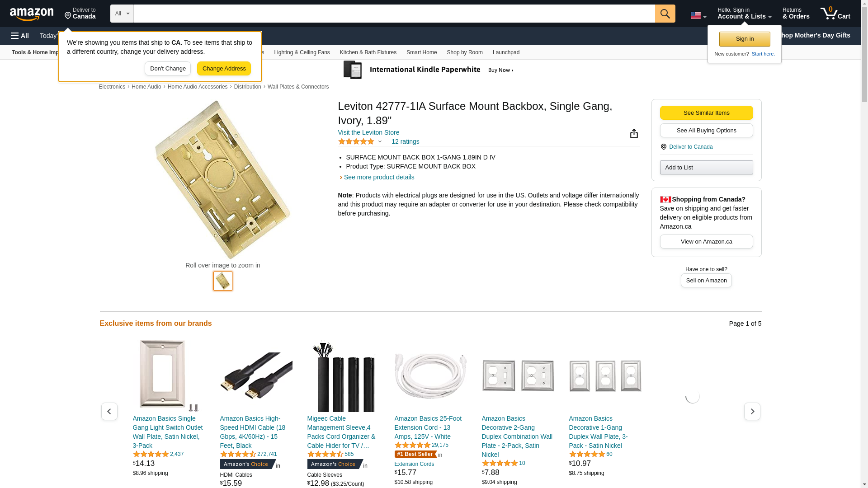Viewport: 868px width, 488px height.
Task: Go to next carousel page
Action: [x=752, y=412]
